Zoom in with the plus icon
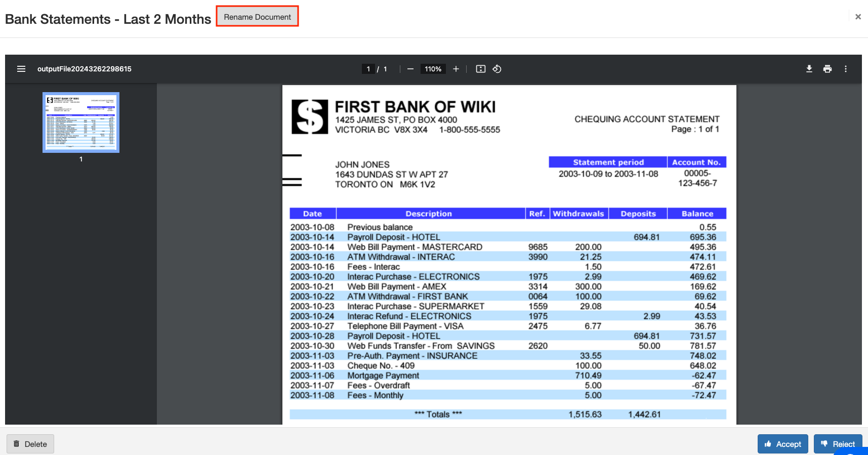Viewport: 868px width, 455px height. (456, 69)
